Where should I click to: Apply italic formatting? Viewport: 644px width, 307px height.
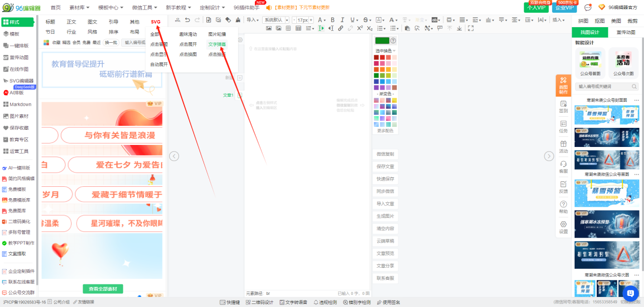(342, 20)
